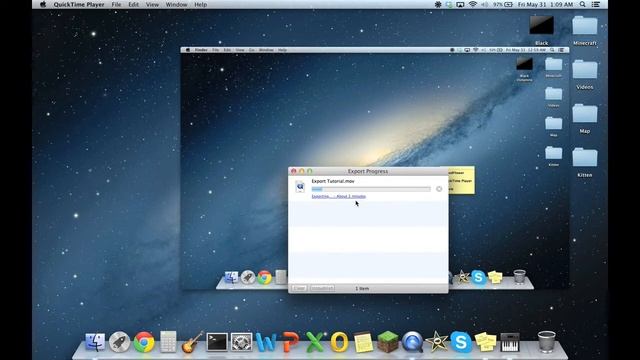
Task: Launch GarageBand guitar icon in dock
Action: [x=192, y=342]
